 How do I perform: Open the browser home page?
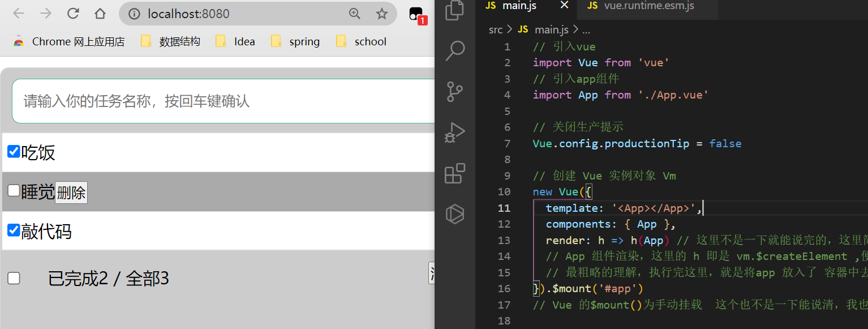[x=100, y=14]
